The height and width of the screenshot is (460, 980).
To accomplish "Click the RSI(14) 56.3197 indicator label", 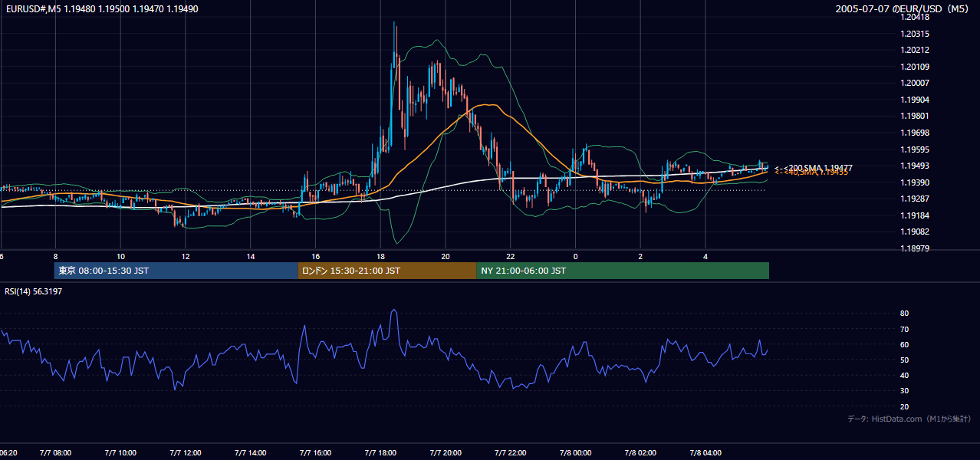I will [34, 291].
